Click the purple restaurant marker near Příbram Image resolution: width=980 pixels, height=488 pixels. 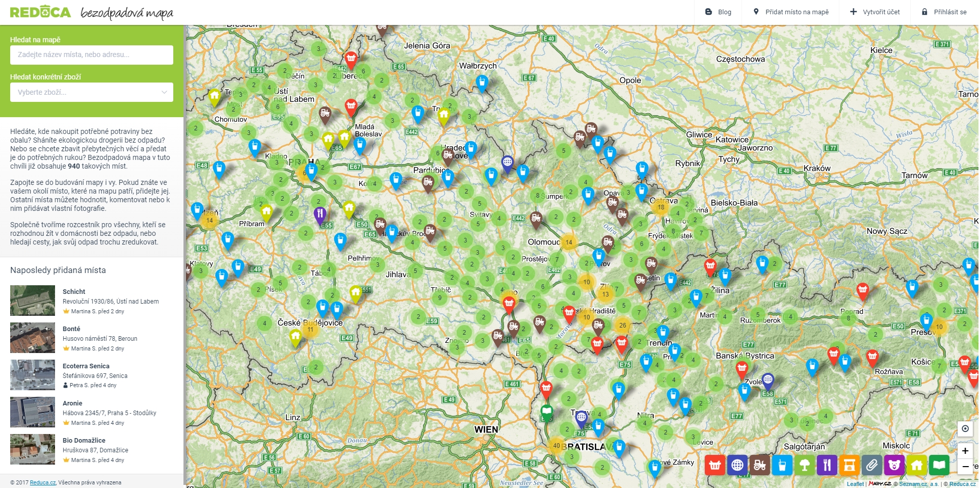tap(320, 214)
